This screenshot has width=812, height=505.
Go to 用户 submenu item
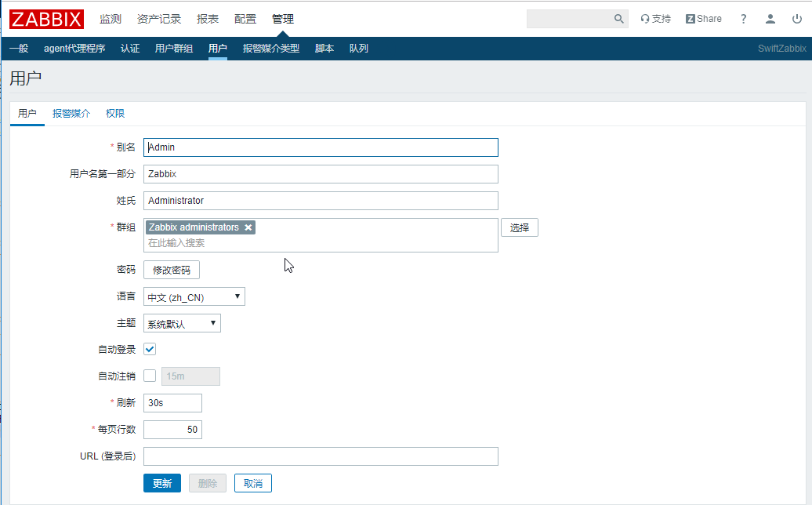click(x=218, y=48)
